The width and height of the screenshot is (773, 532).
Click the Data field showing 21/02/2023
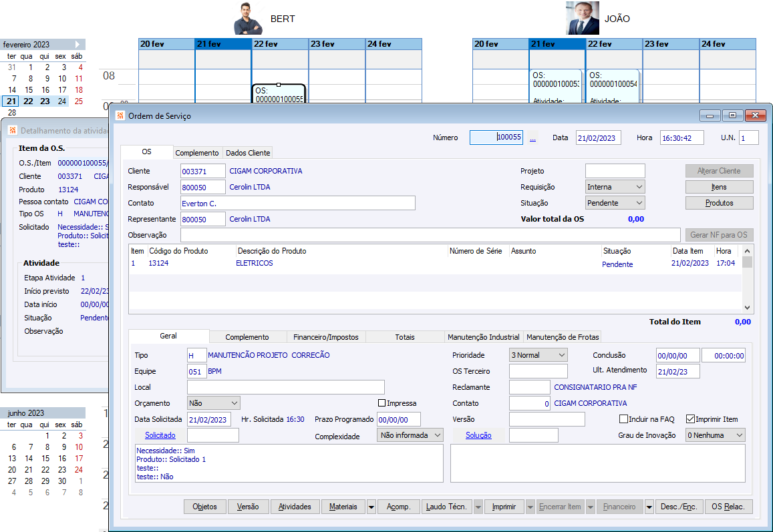coord(598,138)
